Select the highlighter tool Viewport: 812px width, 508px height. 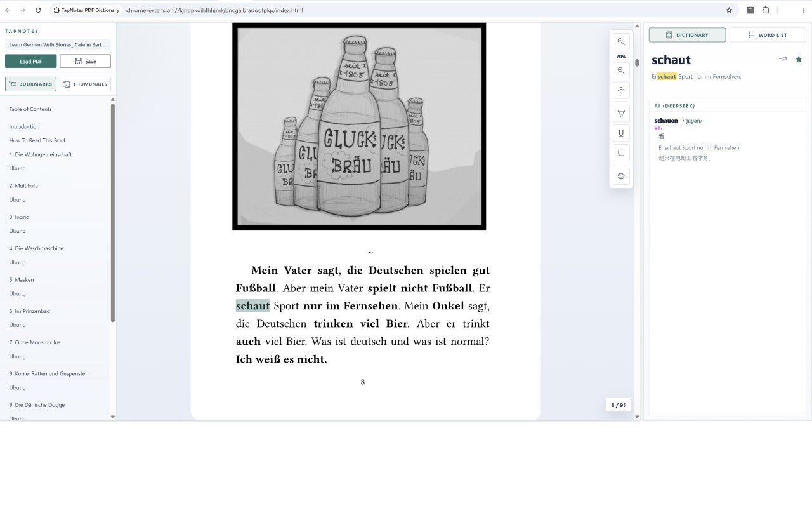pyautogui.click(x=621, y=114)
